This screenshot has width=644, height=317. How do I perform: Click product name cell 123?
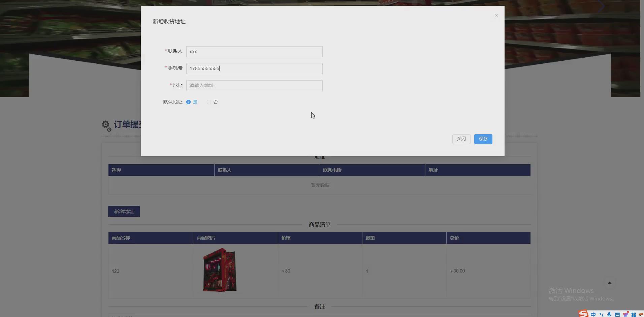pos(151,271)
